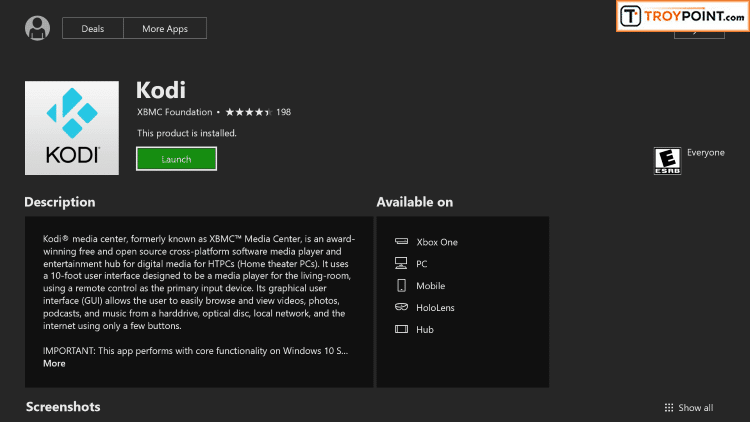Click the Available on heading
Screen dimensions: 750x422
click(x=415, y=202)
